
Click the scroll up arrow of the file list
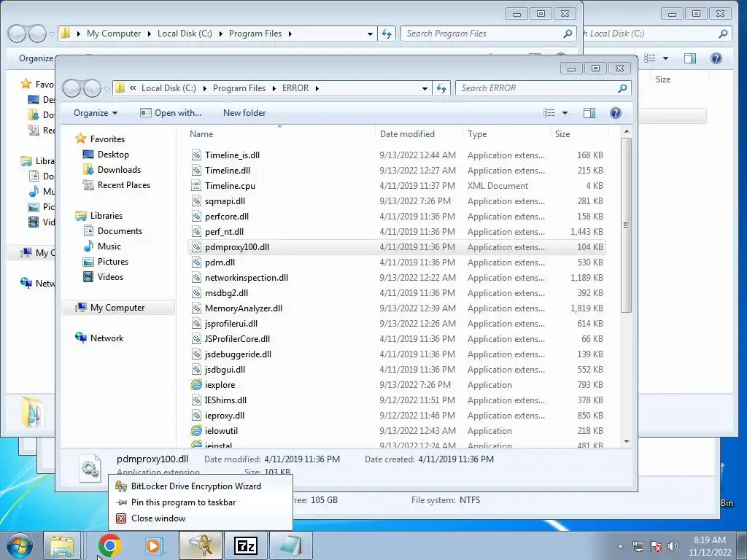(627, 131)
